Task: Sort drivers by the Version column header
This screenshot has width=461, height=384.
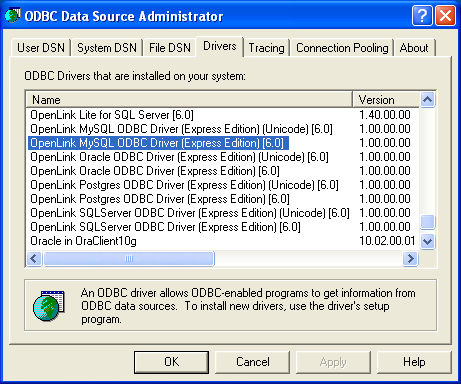Action: pos(386,100)
